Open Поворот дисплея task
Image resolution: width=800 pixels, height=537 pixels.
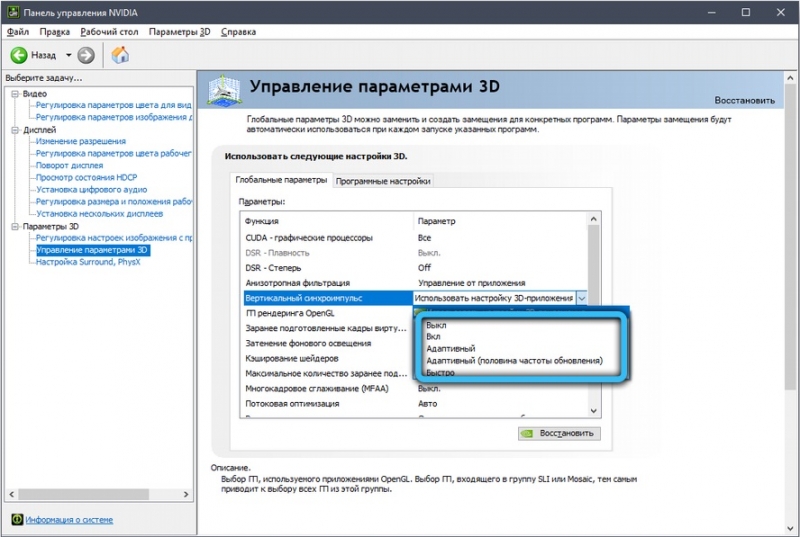(69, 165)
